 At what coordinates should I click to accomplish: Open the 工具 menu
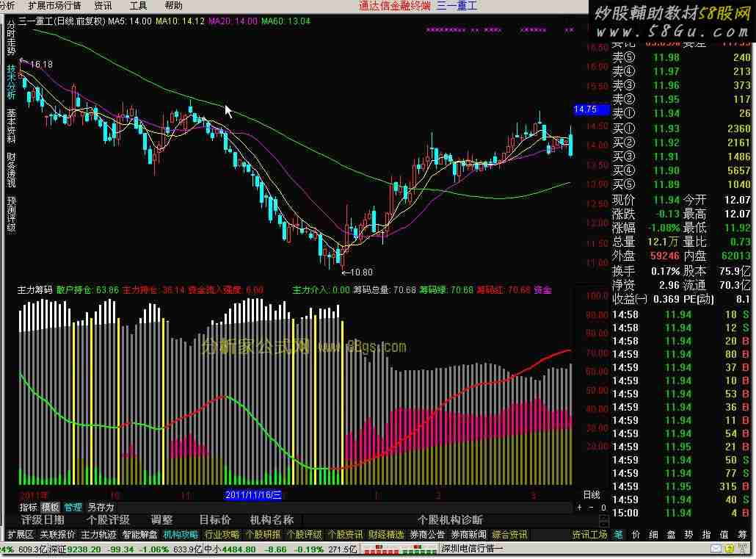coord(138,6)
